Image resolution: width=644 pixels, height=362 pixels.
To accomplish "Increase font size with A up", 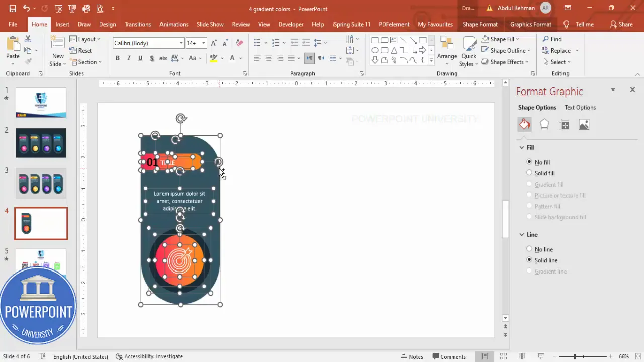I will (x=214, y=43).
